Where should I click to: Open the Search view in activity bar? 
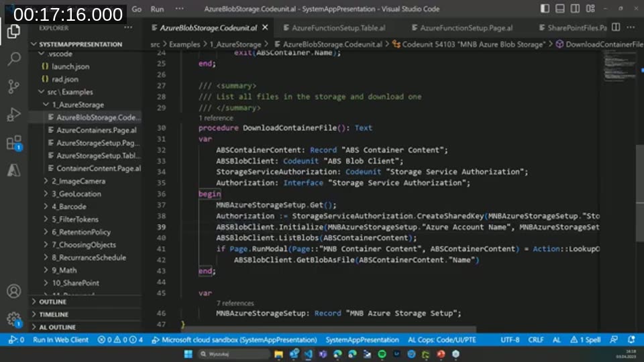pos(13,59)
